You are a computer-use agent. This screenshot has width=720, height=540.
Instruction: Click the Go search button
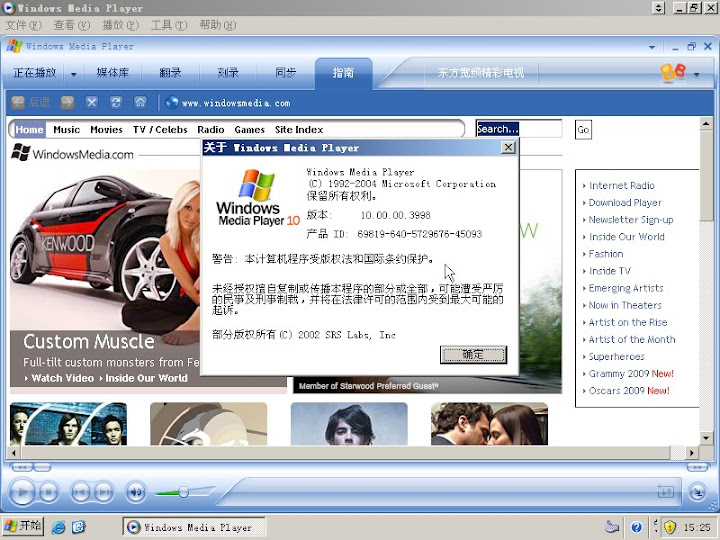coord(583,129)
